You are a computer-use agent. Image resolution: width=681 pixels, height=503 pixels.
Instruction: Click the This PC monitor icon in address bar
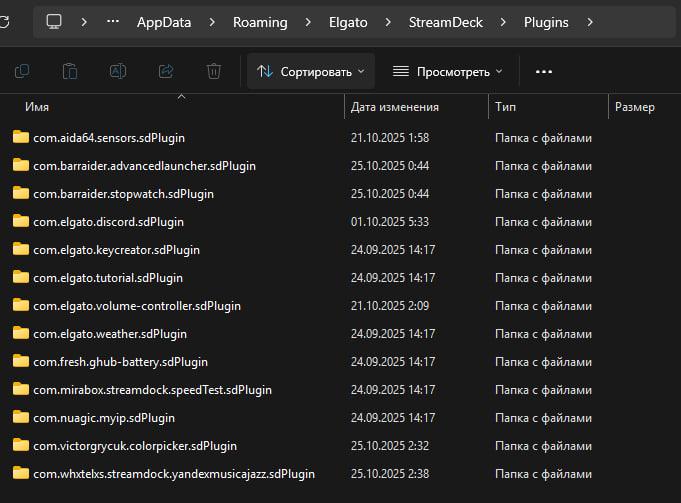54,21
